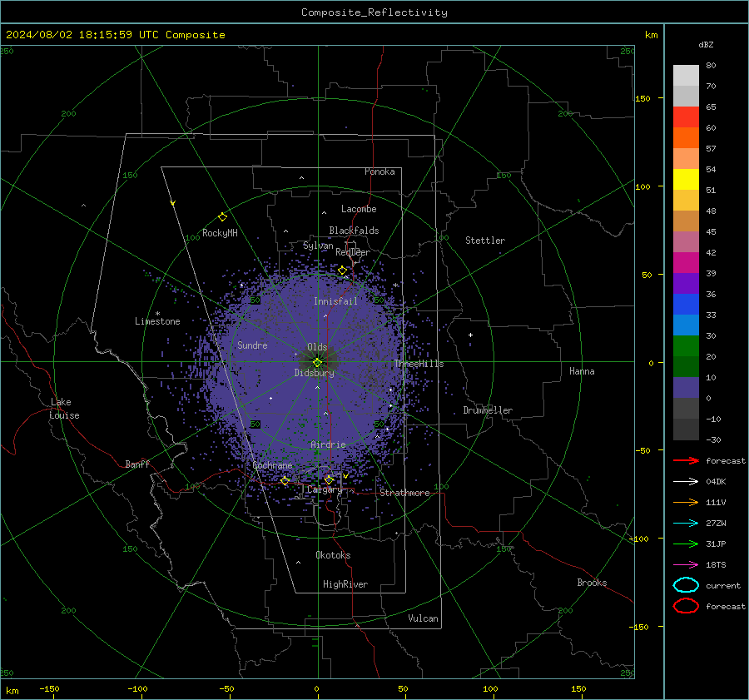Screen dimensions: 749x700
Task: Select the Olds label
Action: (x=317, y=347)
